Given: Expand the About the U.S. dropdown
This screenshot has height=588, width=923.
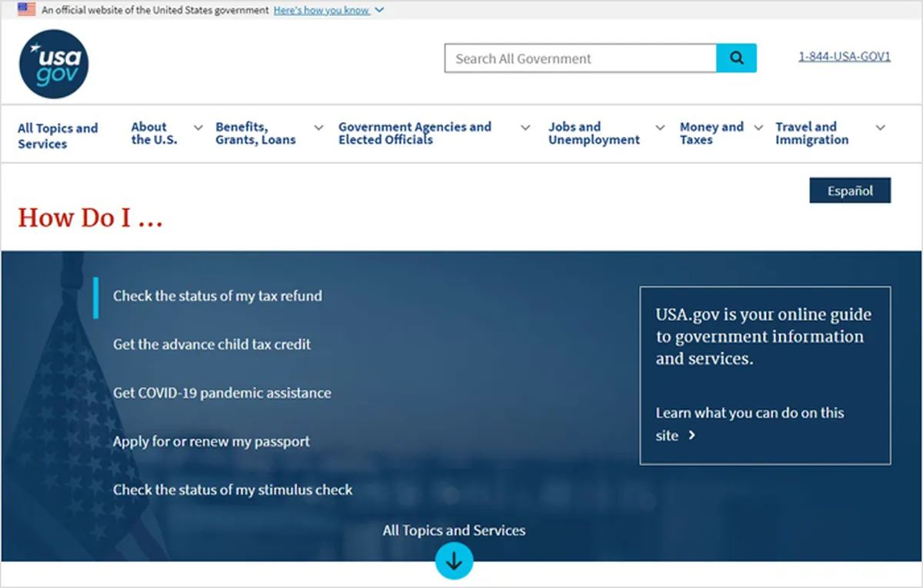Looking at the screenshot, I should click(x=198, y=128).
